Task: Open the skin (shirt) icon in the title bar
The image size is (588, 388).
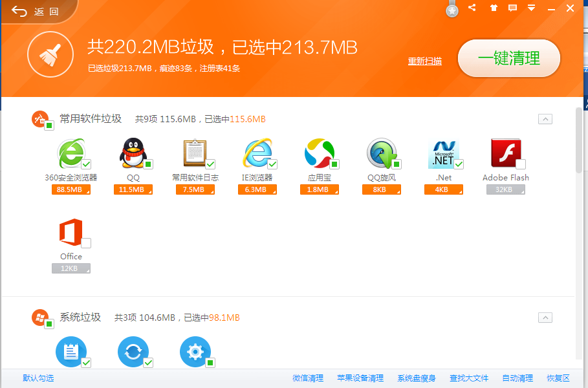Action: pos(494,8)
